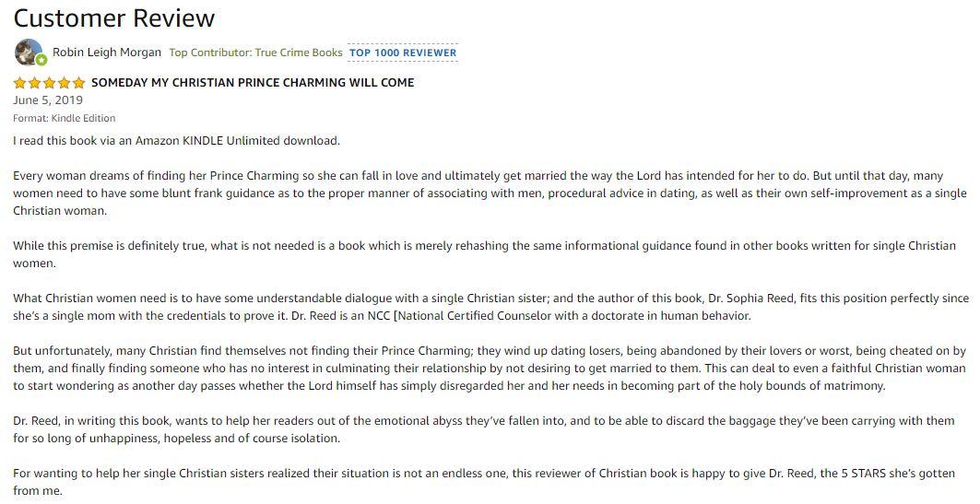
Task: Click final paragraph starting For wanting to help
Action: tap(484, 482)
